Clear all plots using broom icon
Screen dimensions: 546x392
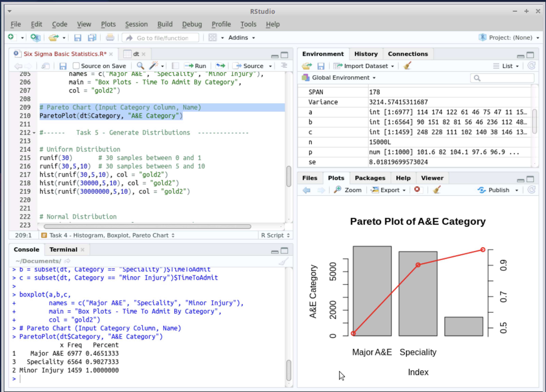436,190
